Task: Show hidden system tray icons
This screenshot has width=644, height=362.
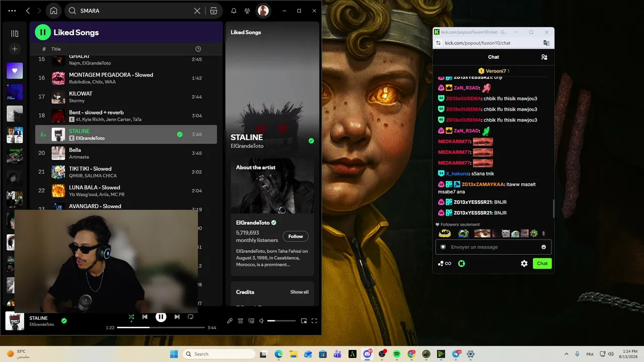Action: 567,354
